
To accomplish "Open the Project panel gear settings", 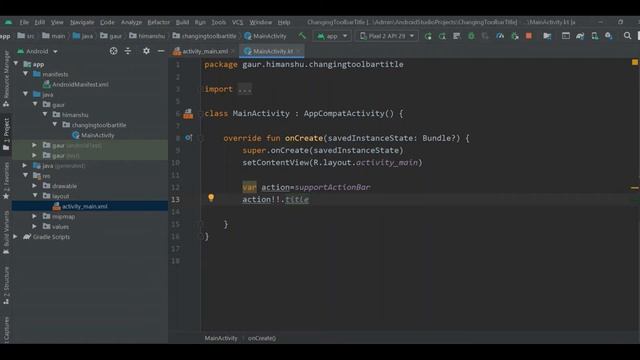I will coord(146,51).
